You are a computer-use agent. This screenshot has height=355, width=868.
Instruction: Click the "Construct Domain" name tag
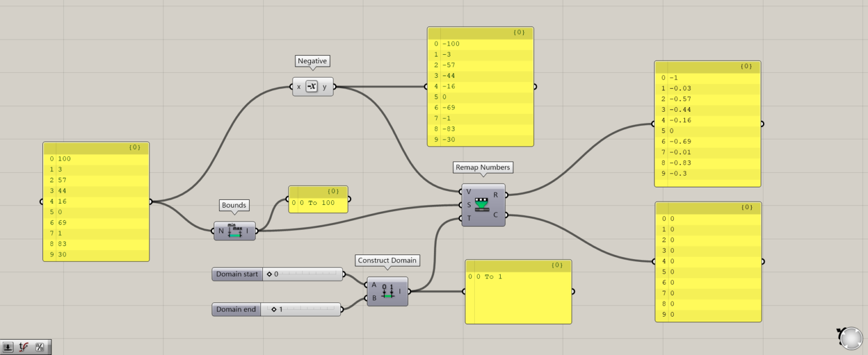coord(387,260)
